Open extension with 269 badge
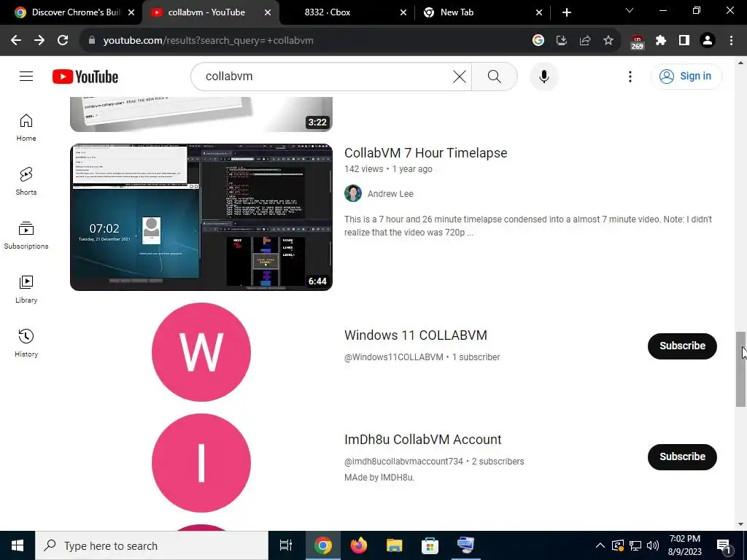747x560 pixels. 637,42
